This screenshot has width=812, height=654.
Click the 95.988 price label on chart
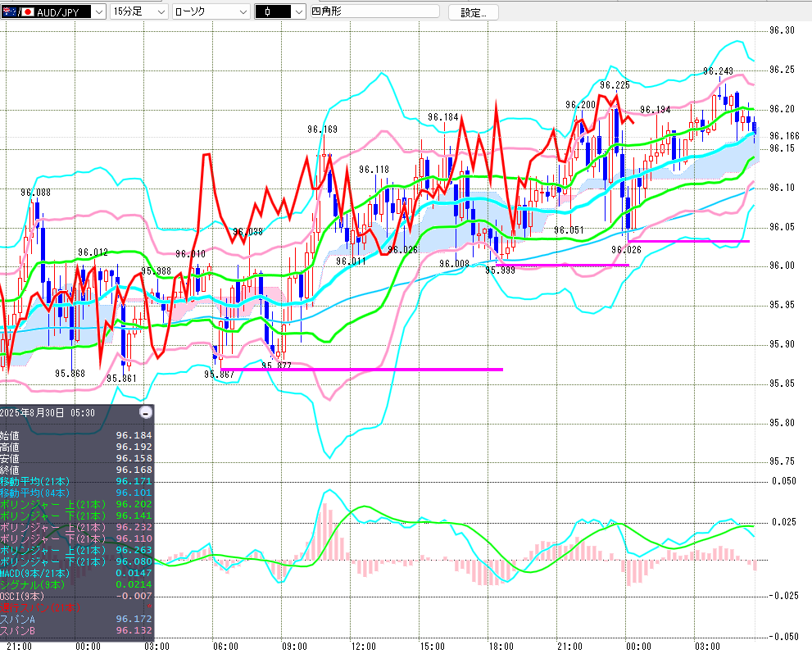coord(156,270)
